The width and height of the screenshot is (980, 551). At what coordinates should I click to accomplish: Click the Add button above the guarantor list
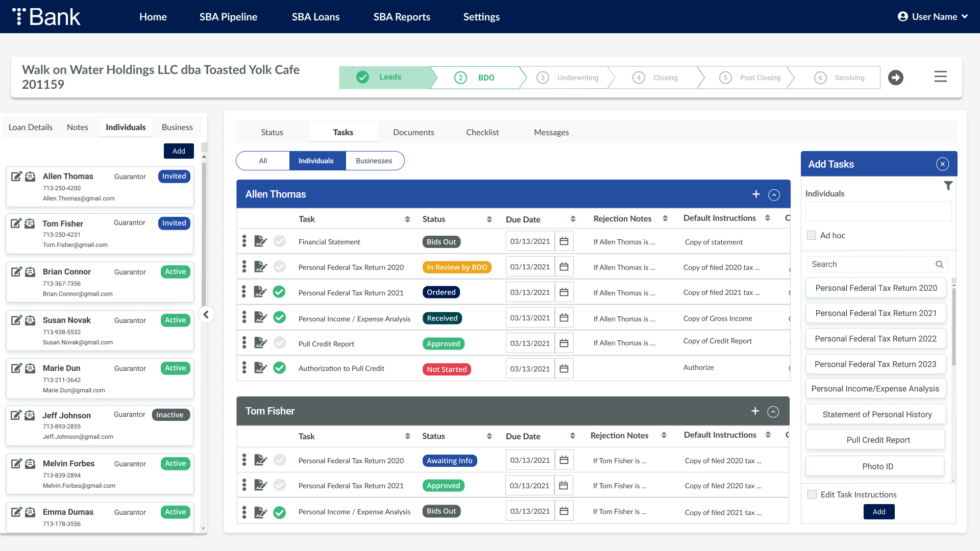[179, 151]
